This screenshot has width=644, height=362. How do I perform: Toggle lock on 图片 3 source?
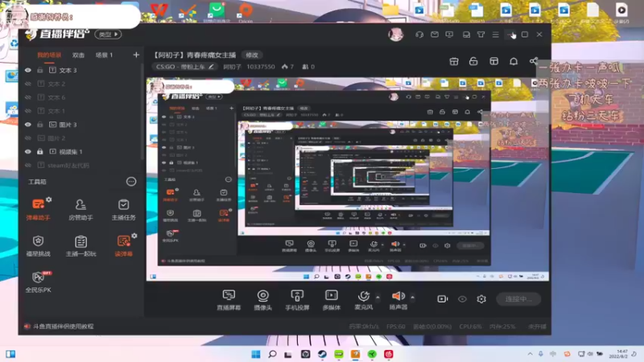[x=39, y=125]
